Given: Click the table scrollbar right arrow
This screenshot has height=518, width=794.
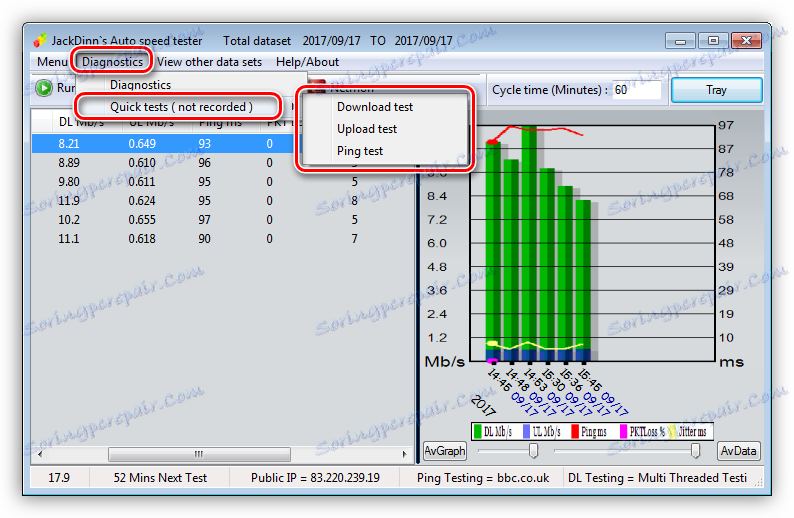Looking at the screenshot, I should point(404,454).
